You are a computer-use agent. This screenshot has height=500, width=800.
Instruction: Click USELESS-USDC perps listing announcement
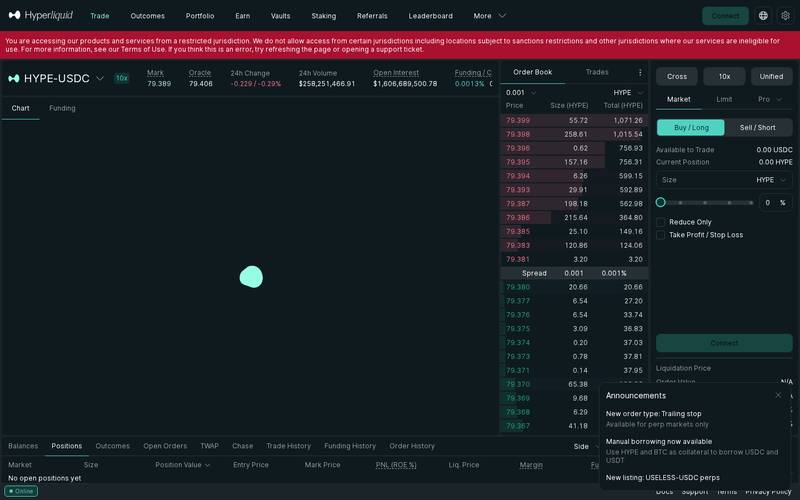point(663,478)
